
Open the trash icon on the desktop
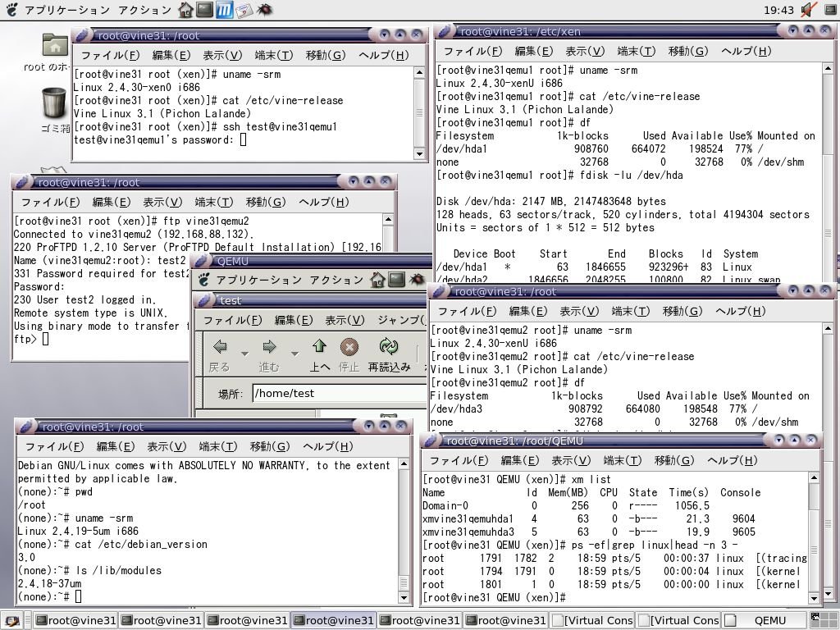tap(53, 103)
